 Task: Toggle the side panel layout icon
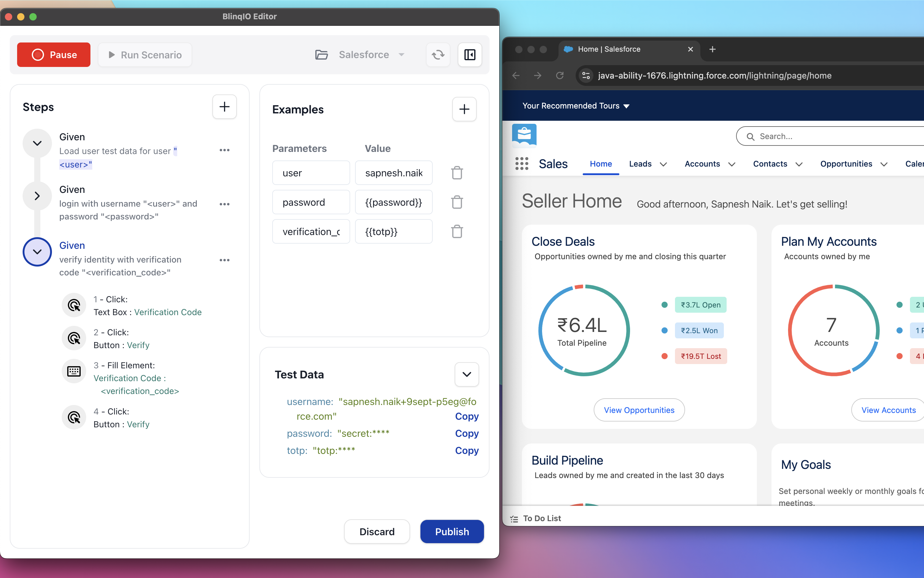click(x=470, y=55)
